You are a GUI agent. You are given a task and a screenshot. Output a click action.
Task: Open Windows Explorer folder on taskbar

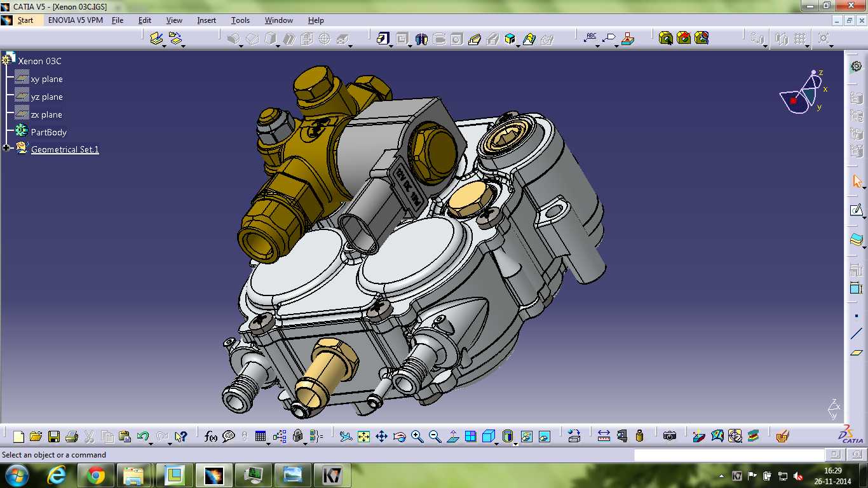pyautogui.click(x=133, y=475)
